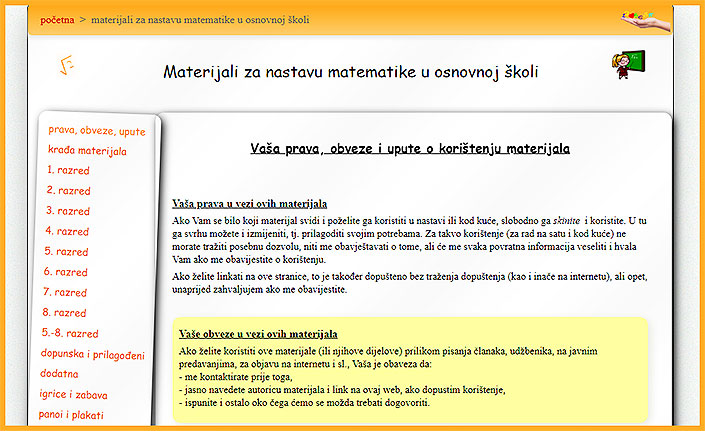This screenshot has height=431, width=705.
Task: Select '2. razred' in sidebar
Action: [68, 191]
